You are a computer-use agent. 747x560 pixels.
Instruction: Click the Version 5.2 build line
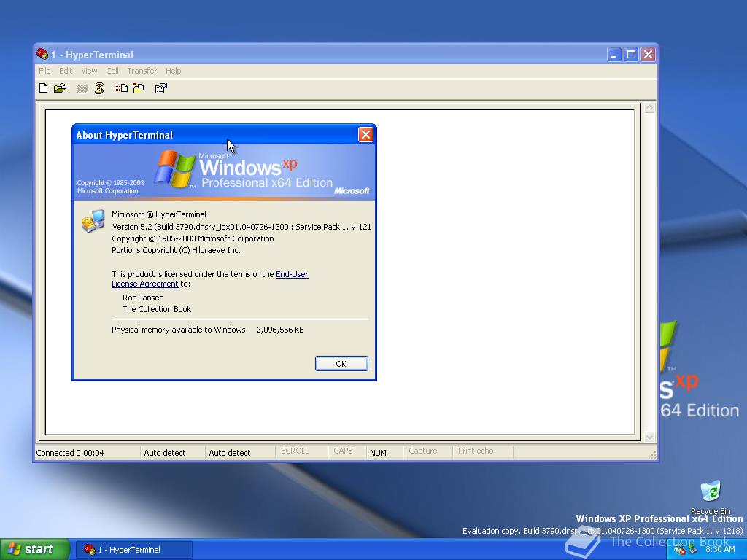(241, 227)
